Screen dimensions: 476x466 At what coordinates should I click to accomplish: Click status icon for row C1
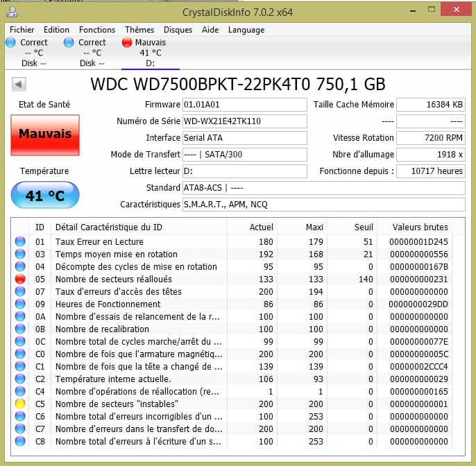(x=20, y=366)
